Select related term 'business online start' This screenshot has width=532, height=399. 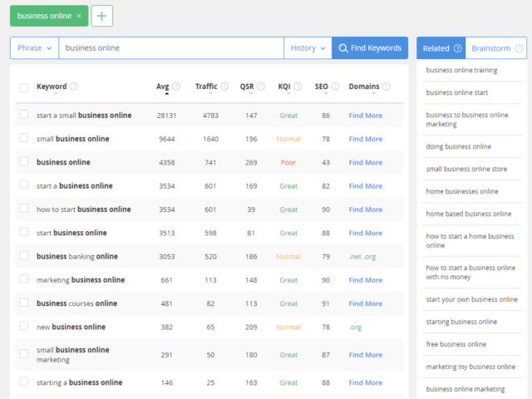pyautogui.click(x=457, y=92)
